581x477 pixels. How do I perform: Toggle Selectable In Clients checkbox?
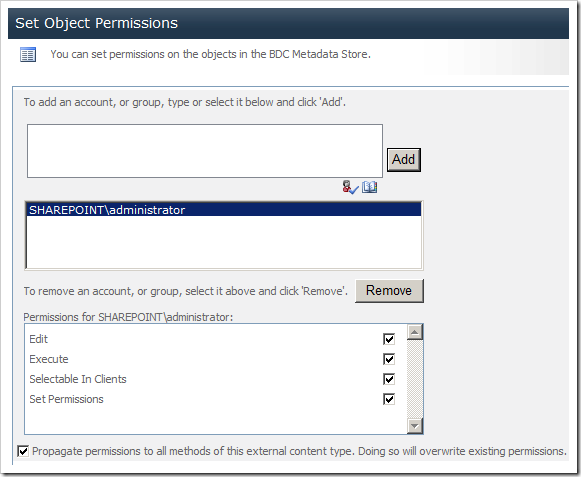point(389,379)
